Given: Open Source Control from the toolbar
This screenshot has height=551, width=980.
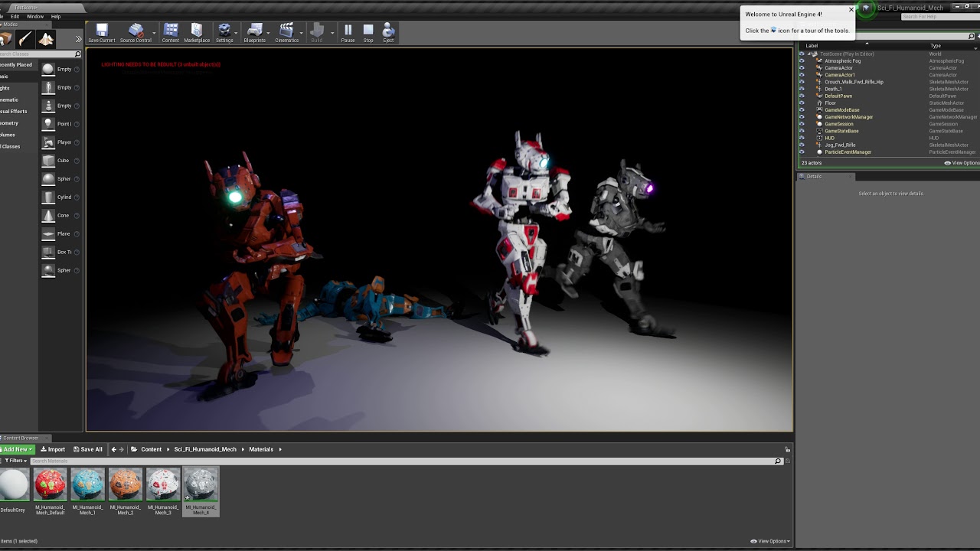Looking at the screenshot, I should pyautogui.click(x=136, y=32).
